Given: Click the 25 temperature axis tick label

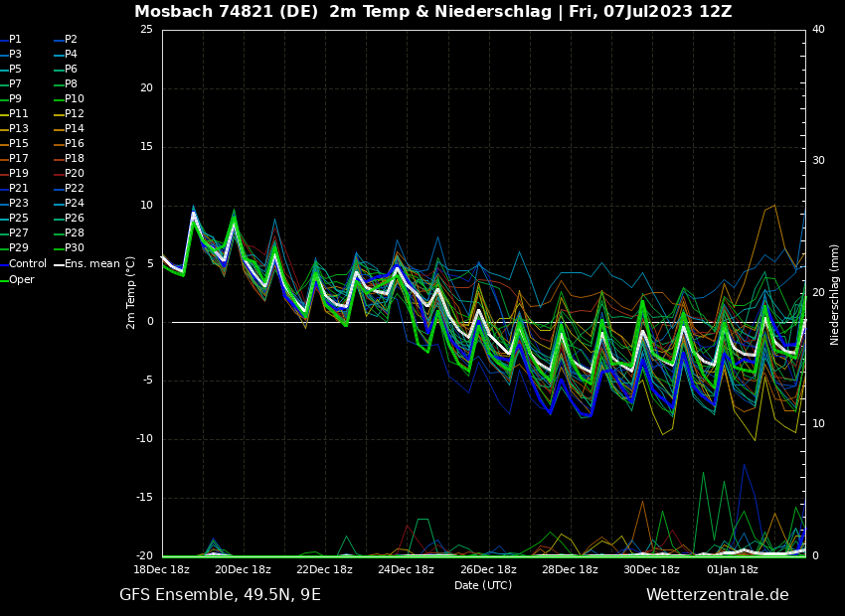Looking at the screenshot, I should click(x=146, y=30).
